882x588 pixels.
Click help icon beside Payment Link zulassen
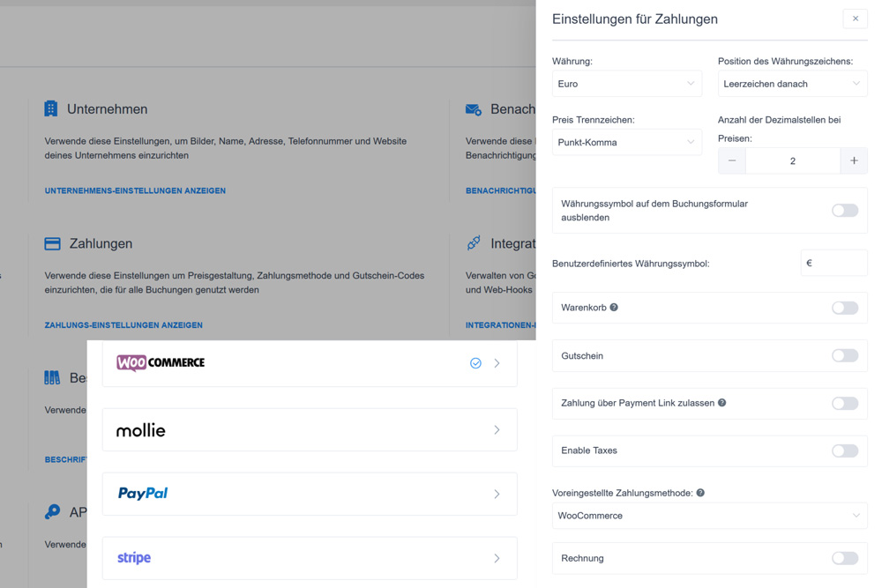(721, 403)
